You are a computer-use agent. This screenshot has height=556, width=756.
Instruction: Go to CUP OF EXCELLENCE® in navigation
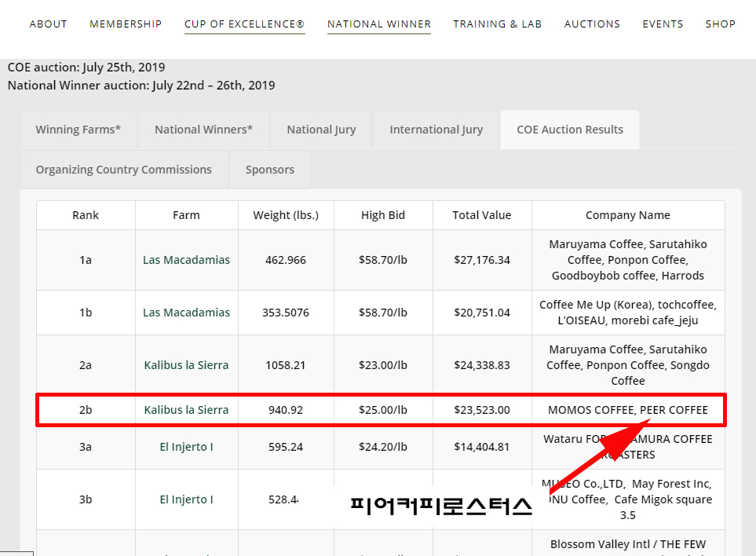(x=244, y=24)
